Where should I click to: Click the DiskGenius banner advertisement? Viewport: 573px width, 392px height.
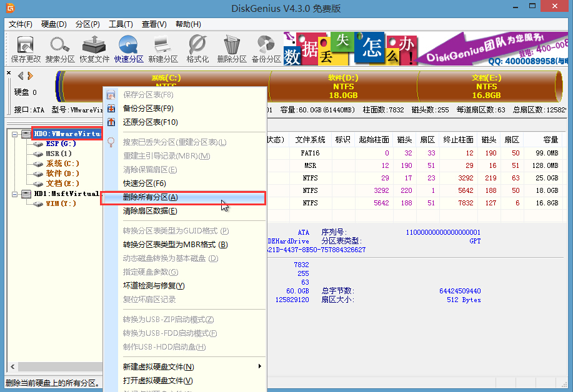click(x=426, y=49)
